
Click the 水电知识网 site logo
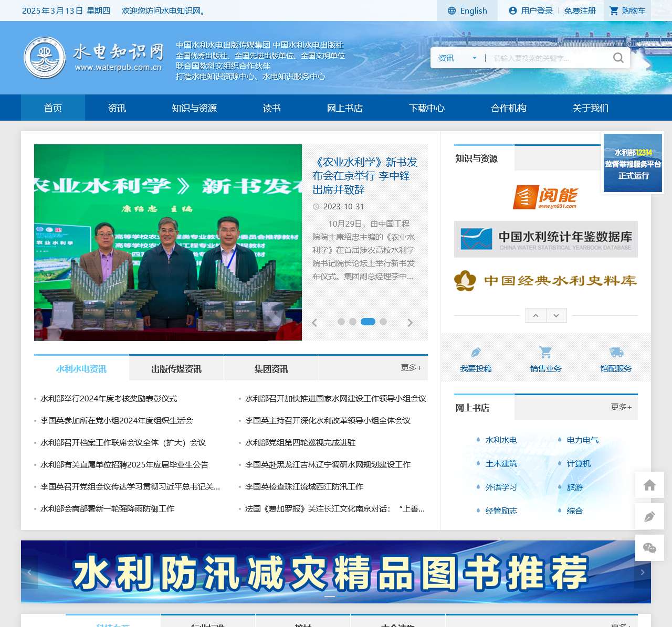pos(93,58)
